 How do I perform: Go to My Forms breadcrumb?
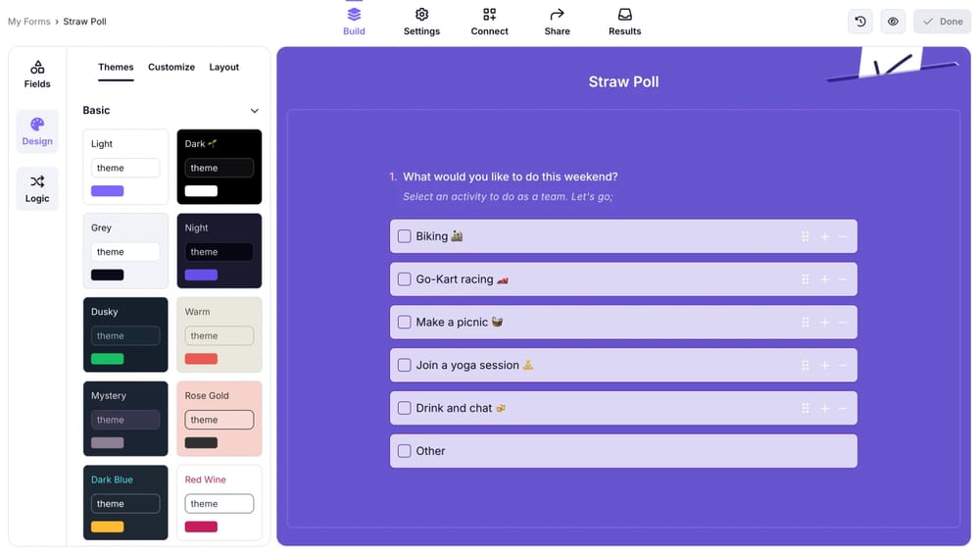[x=28, y=22]
